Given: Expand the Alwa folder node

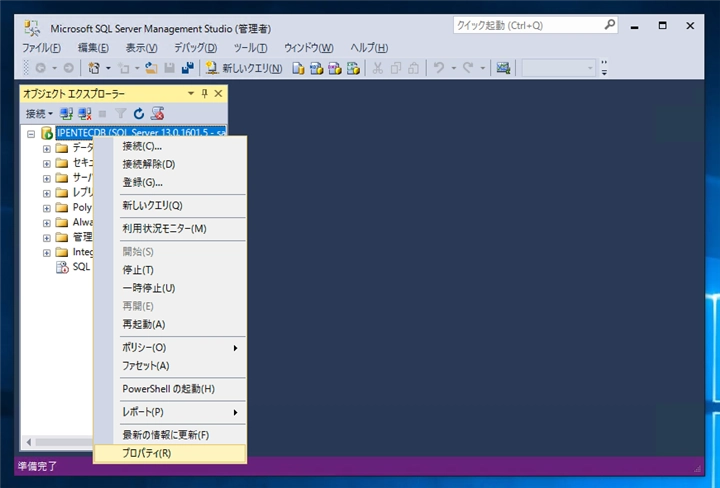Looking at the screenshot, I should [46, 223].
